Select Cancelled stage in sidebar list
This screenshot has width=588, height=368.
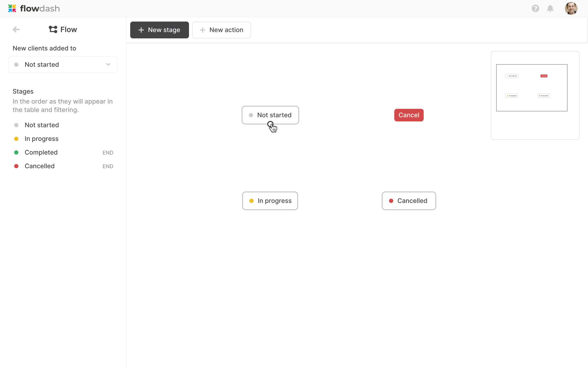point(40,166)
